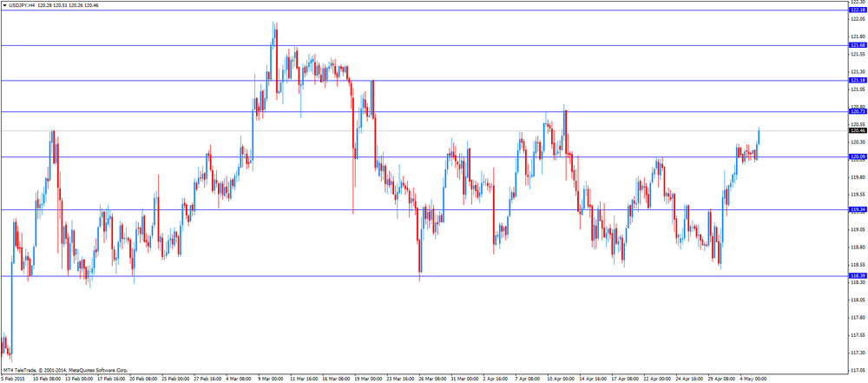Image resolution: width=868 pixels, height=383 pixels.
Task: Click the 118.55 price scale value
Action: tap(858, 264)
